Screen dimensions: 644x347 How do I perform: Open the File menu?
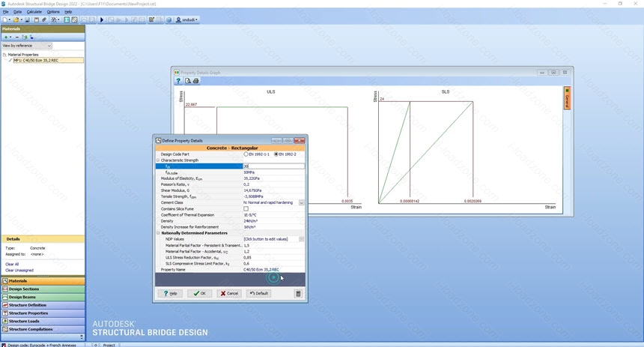6,12
